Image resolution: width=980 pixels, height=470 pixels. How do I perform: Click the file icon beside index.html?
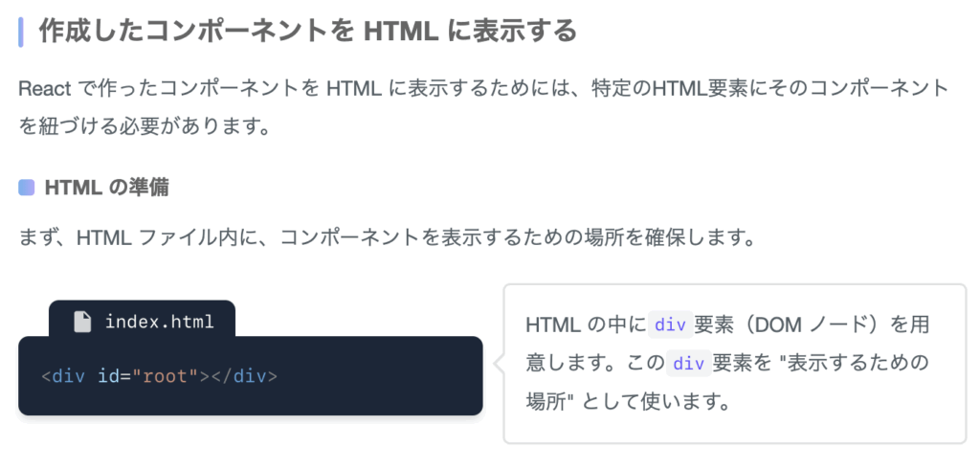82,322
